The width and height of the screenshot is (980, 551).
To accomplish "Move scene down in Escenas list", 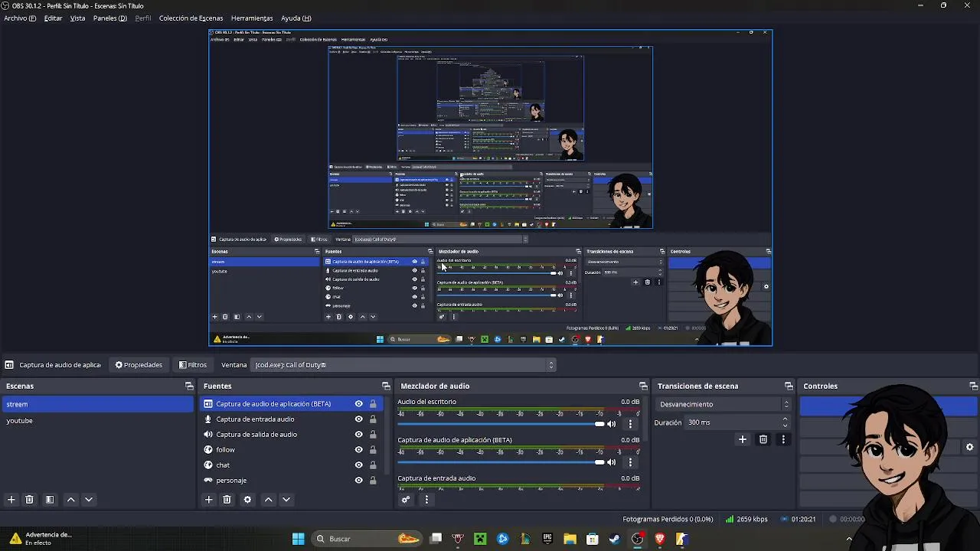I will coord(89,500).
